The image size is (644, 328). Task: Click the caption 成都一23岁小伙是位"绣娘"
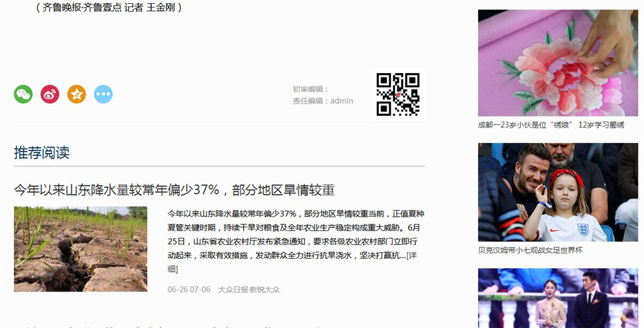[550, 125]
